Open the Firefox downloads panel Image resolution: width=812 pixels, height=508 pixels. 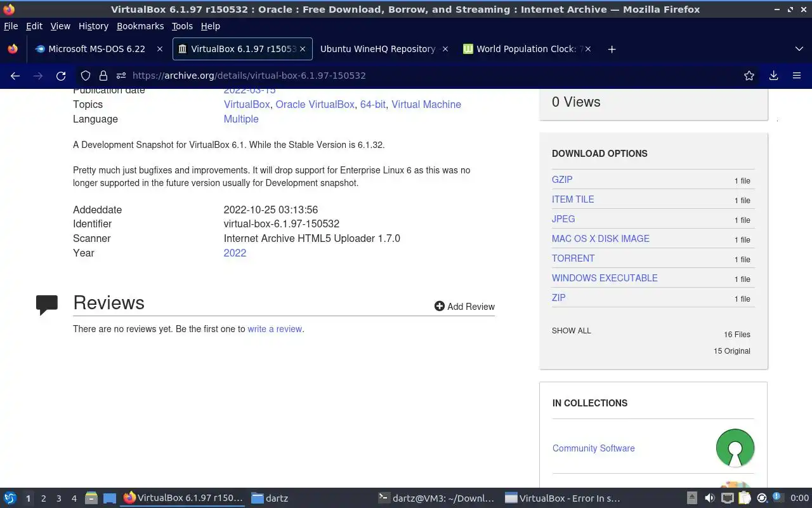pyautogui.click(x=773, y=76)
